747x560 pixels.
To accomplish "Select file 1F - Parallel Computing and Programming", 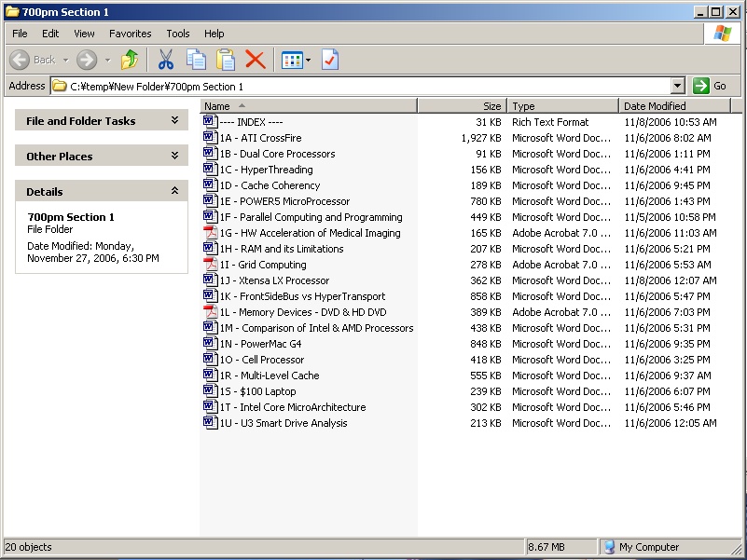I will [311, 217].
